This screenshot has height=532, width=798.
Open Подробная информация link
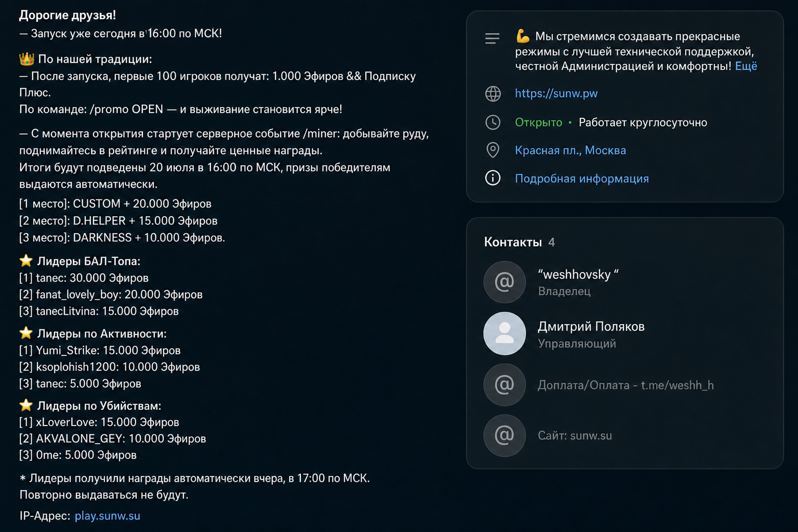(581, 178)
